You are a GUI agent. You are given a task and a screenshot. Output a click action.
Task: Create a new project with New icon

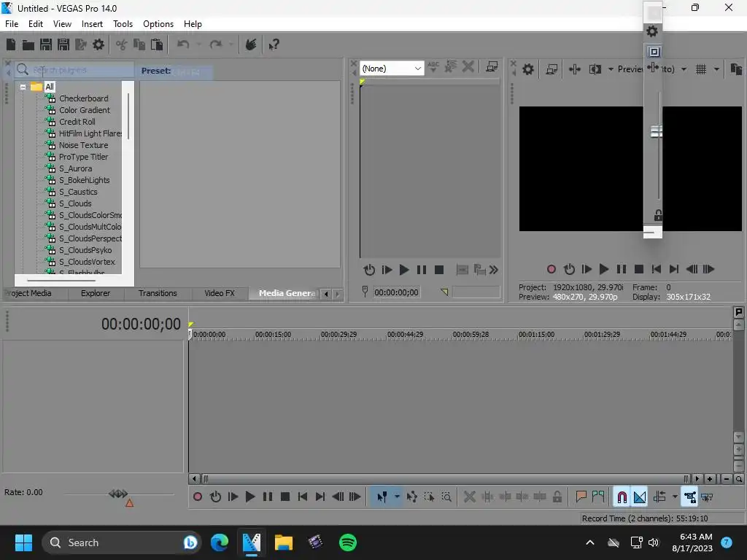click(x=11, y=44)
